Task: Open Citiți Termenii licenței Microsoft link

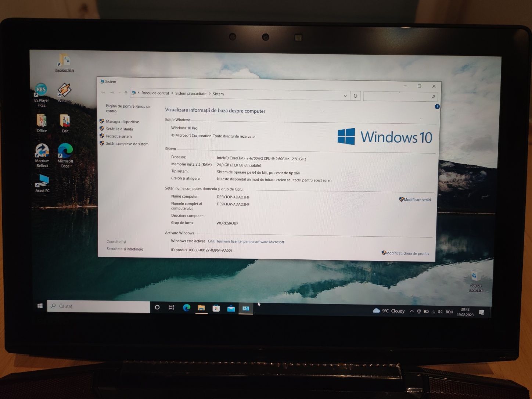Action: pos(246,242)
